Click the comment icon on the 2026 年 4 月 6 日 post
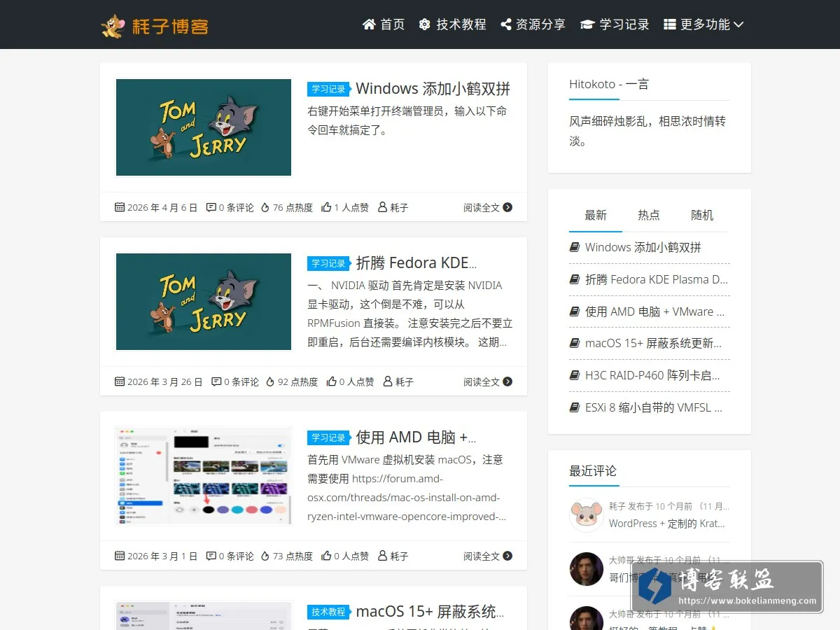840x630 pixels. [x=211, y=208]
